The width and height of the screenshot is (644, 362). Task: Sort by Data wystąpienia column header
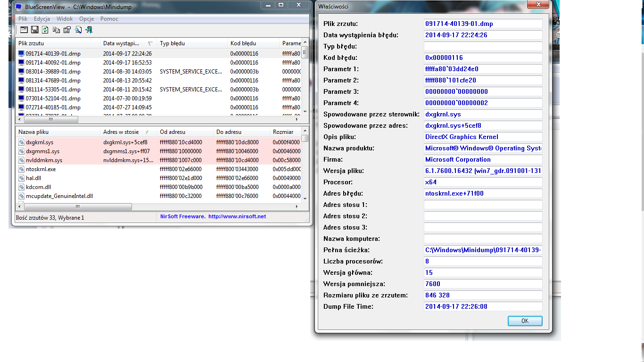coord(129,43)
